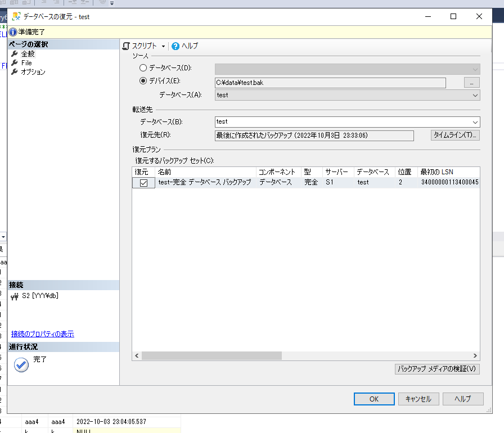Browse for backup device with ... button

[471, 83]
